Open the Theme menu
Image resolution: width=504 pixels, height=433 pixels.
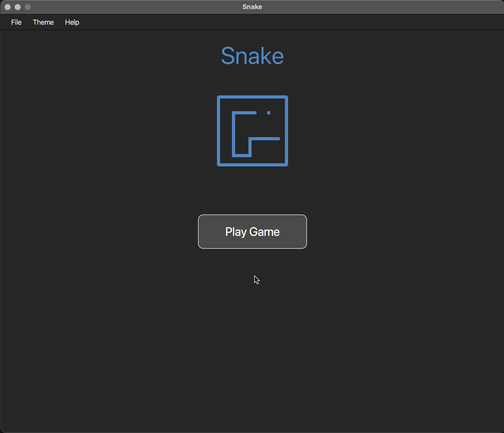[43, 22]
